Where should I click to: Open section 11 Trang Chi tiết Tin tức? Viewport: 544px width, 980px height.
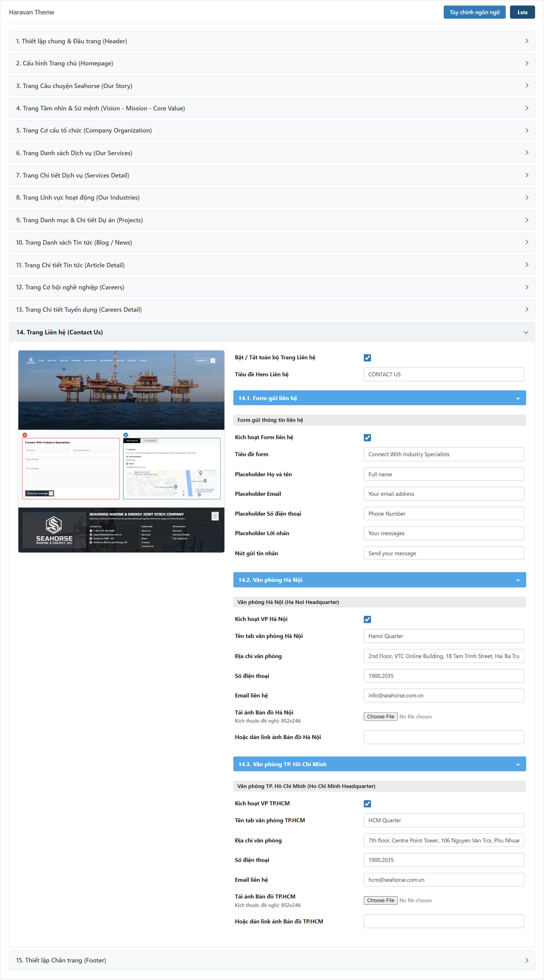[x=272, y=265]
